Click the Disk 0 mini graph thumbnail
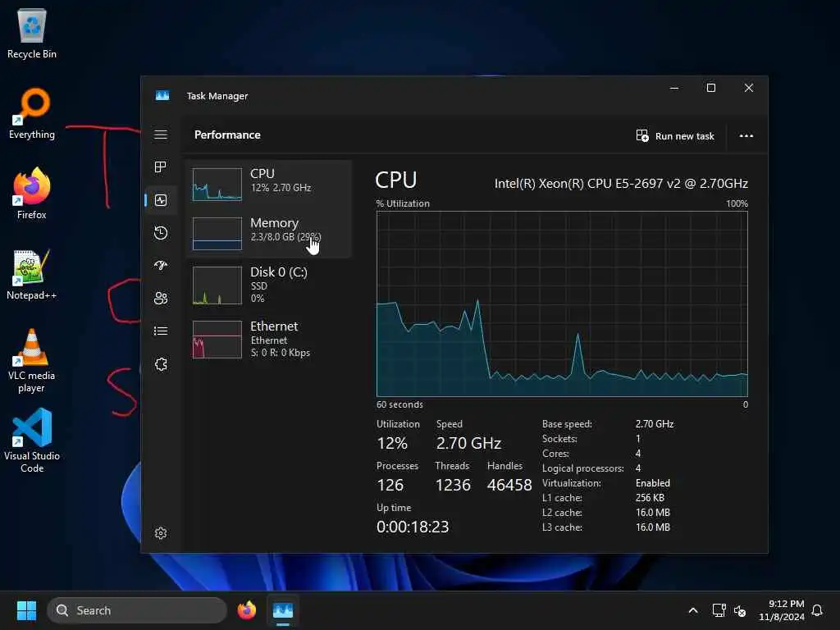The width and height of the screenshot is (840, 630). coord(217,285)
